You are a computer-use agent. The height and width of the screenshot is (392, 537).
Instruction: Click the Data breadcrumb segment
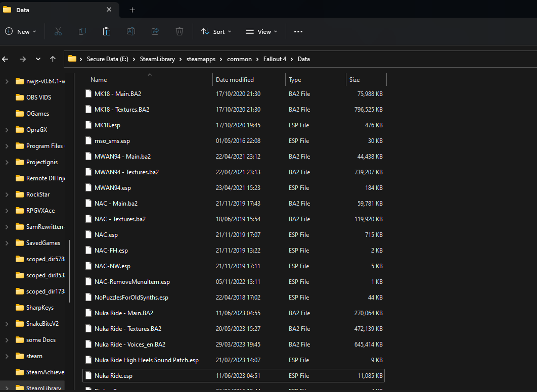click(x=304, y=59)
